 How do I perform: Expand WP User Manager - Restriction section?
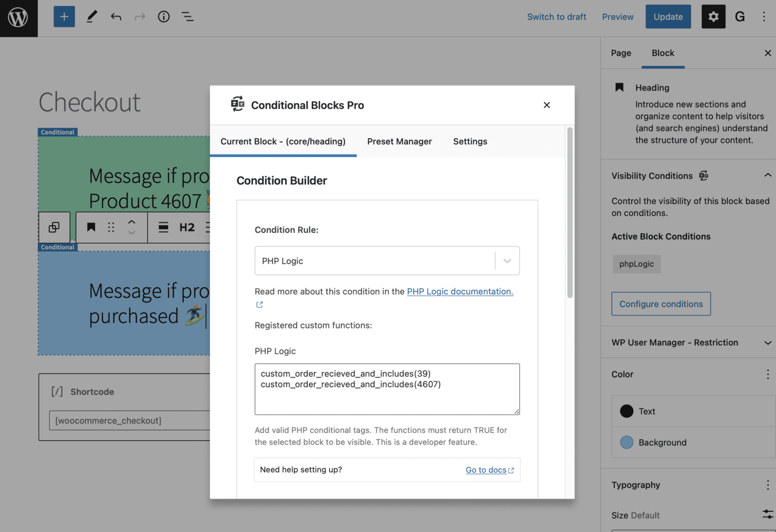pyautogui.click(x=767, y=342)
